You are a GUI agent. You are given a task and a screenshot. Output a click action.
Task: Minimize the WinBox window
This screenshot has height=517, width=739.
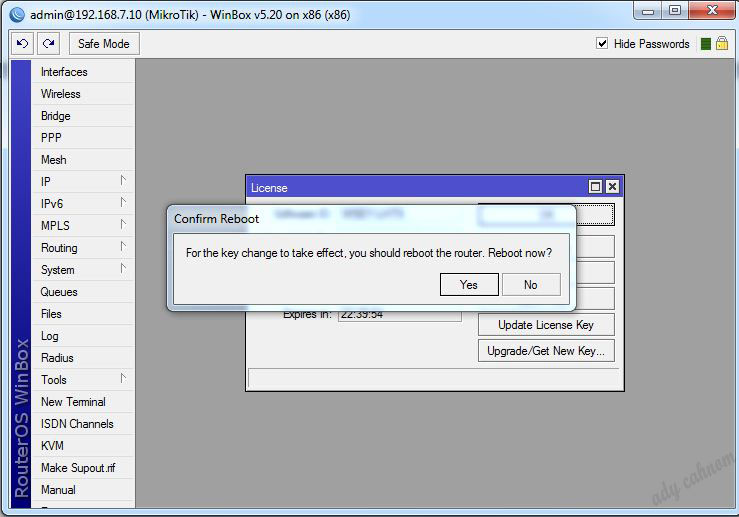(x=648, y=11)
